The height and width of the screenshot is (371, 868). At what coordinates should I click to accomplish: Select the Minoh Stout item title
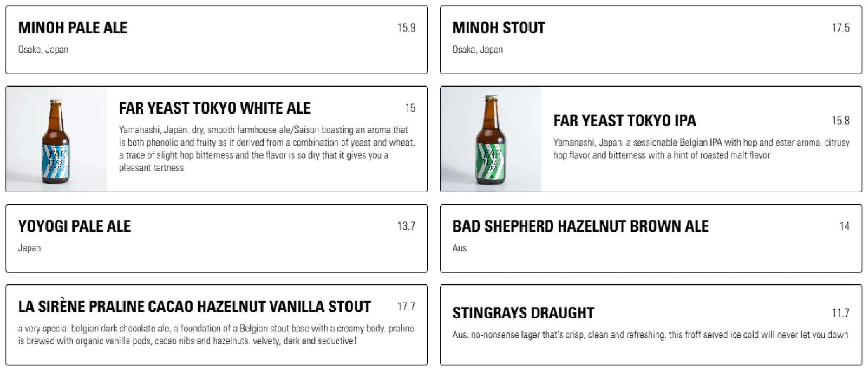(498, 28)
